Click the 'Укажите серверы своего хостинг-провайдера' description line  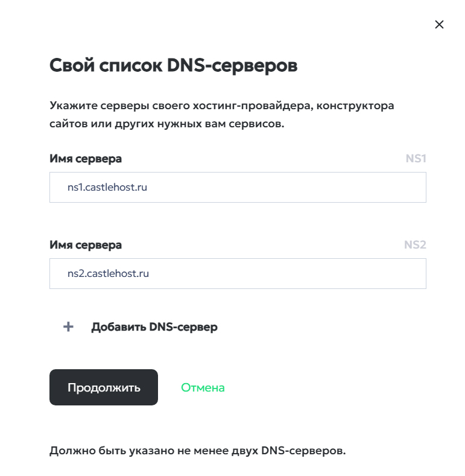[x=221, y=106]
